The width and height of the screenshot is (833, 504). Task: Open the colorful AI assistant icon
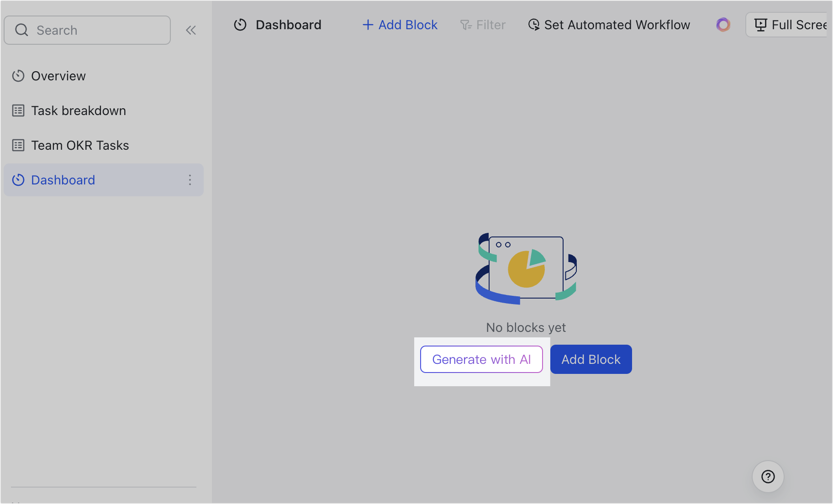(x=723, y=25)
